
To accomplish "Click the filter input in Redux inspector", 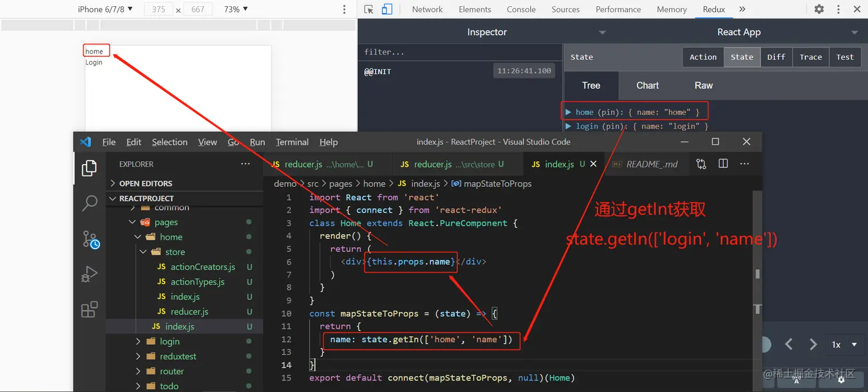I will click(459, 52).
